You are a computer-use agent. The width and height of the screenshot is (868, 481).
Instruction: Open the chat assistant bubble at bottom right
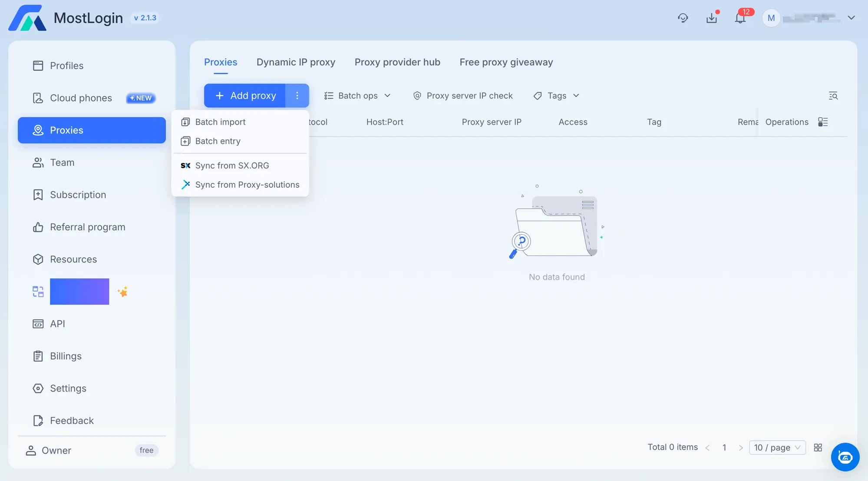point(845,457)
